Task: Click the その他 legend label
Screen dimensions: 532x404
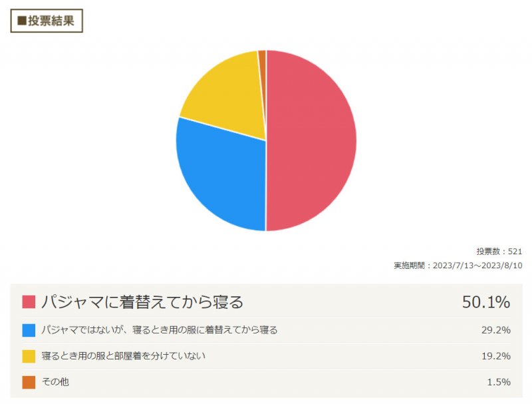Action: (55, 382)
